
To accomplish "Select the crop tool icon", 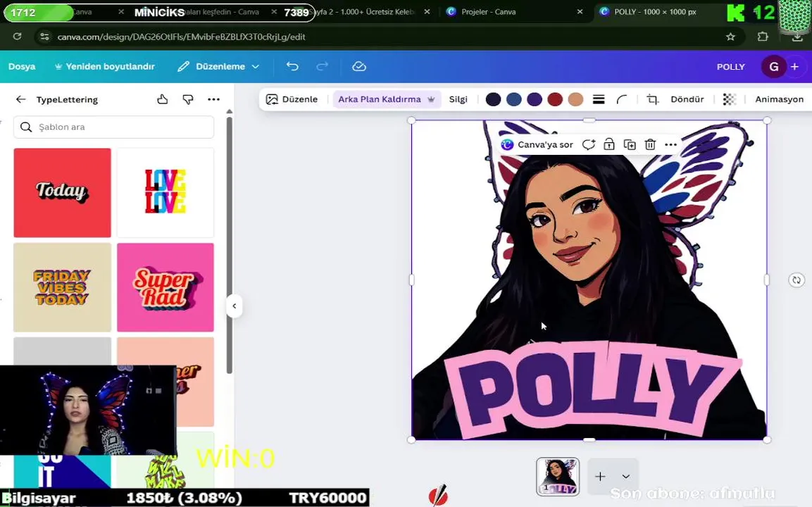I will [x=653, y=99].
